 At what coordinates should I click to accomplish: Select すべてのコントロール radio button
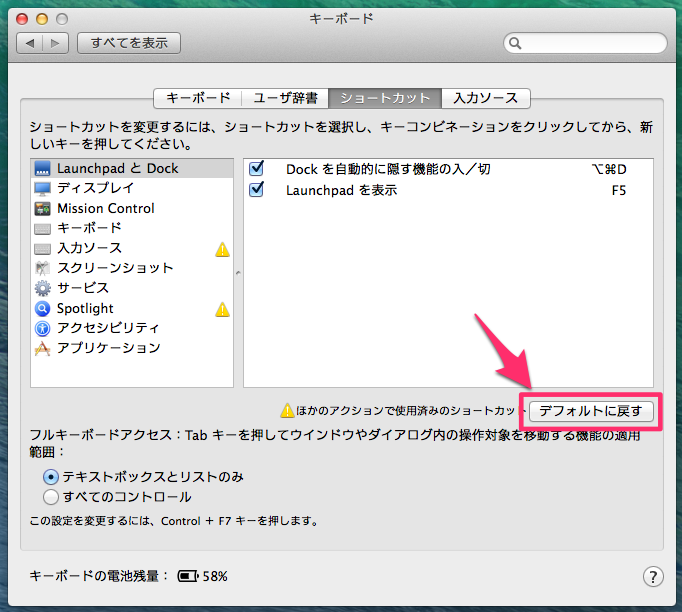(x=51, y=497)
